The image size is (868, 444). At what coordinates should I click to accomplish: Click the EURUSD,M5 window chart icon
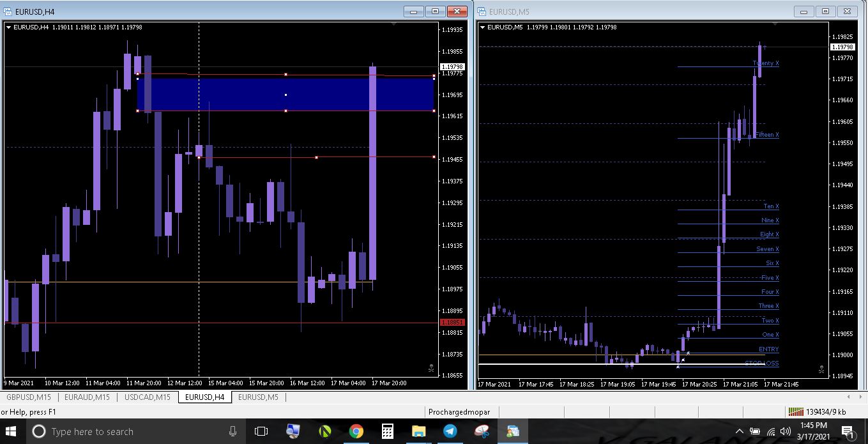[x=482, y=11]
